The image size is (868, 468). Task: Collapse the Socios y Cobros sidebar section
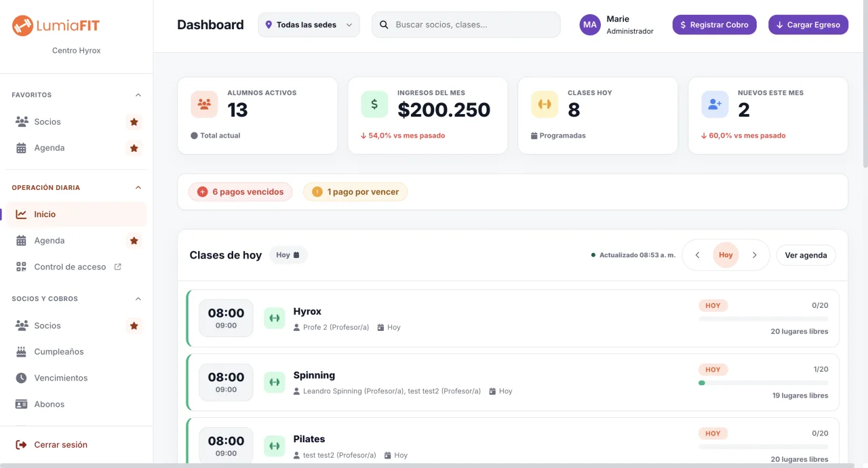click(x=138, y=299)
